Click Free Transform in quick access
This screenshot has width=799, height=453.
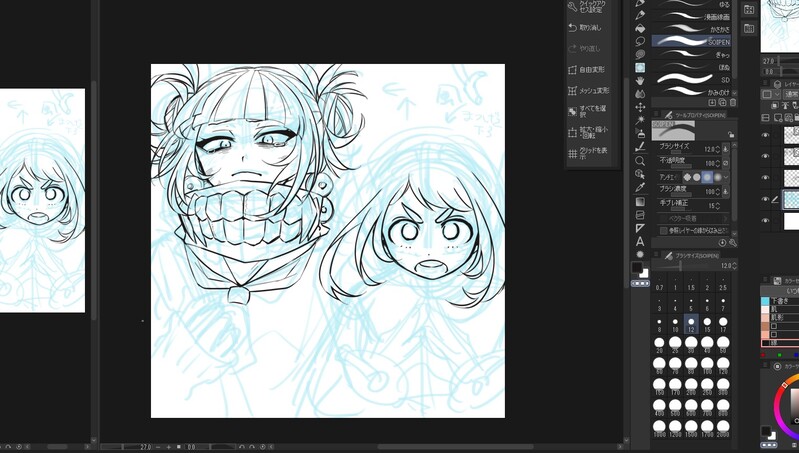(x=587, y=70)
